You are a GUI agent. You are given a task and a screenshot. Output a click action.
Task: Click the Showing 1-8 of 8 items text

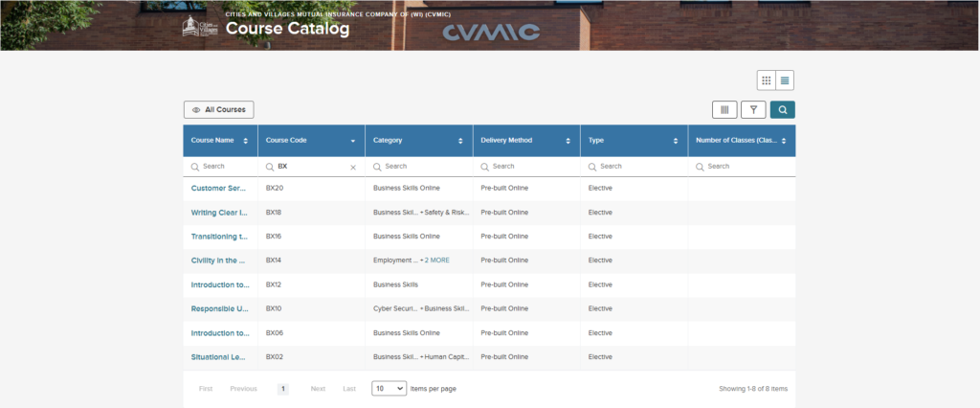pyautogui.click(x=753, y=389)
